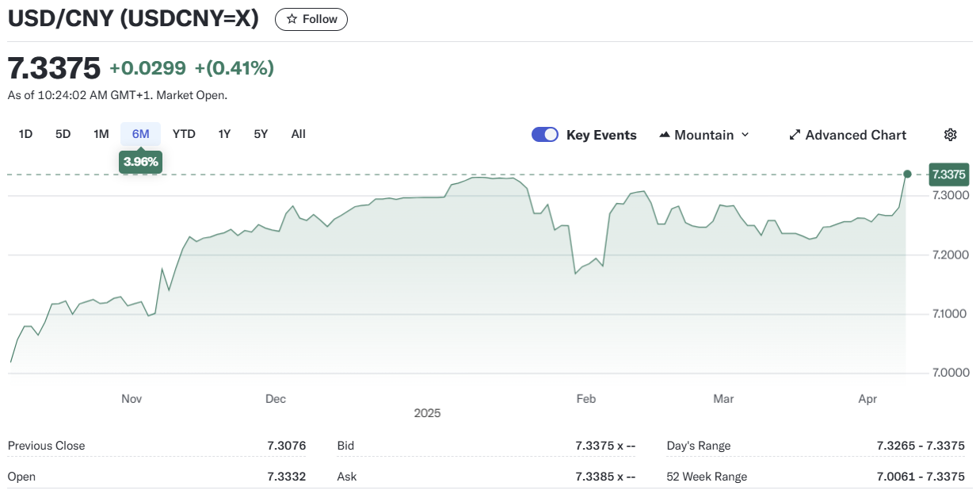This screenshot has height=498, width=980.
Task: Show the 1Y chart range
Action: coord(224,134)
